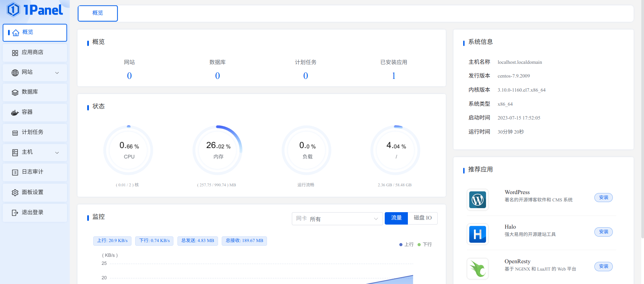The width and height of the screenshot is (644, 284).
Task: Open the 数据库 count link
Action: point(217,76)
